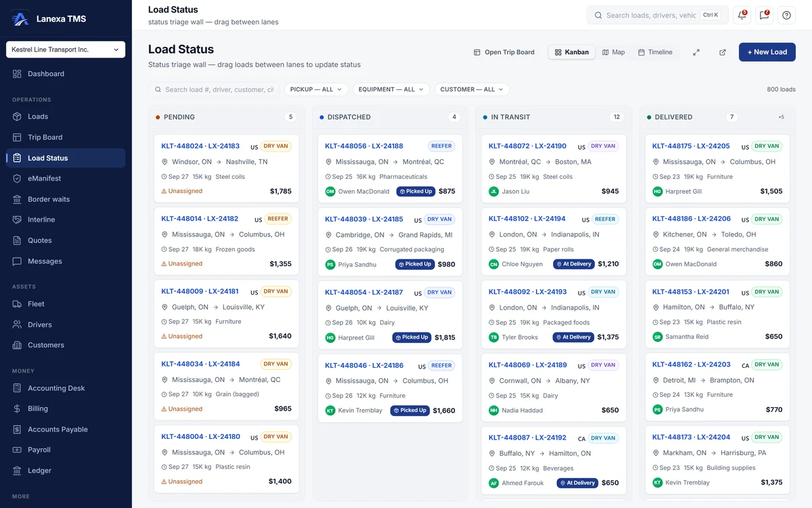Expand the CUSTOMER — ALL filter
Screen dimensions: 812x508
point(472,89)
